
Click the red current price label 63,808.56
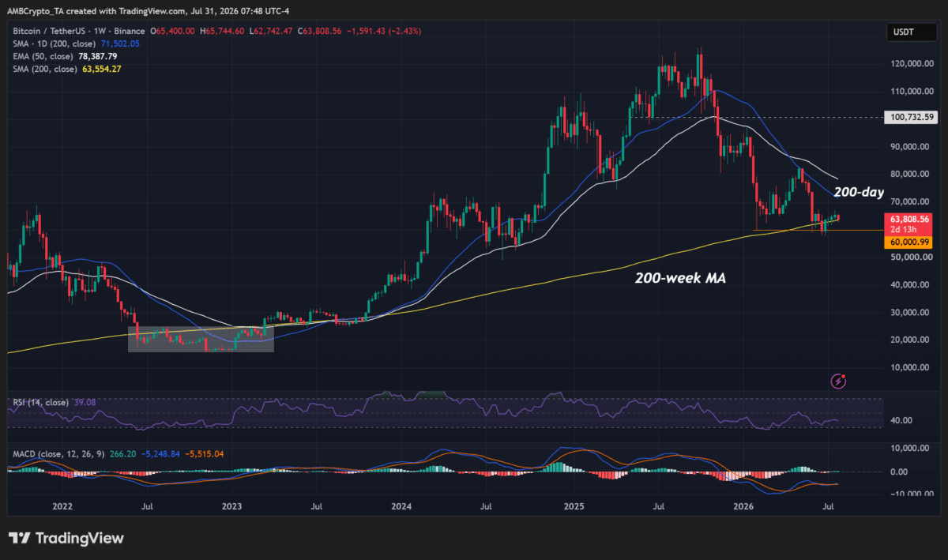click(908, 220)
